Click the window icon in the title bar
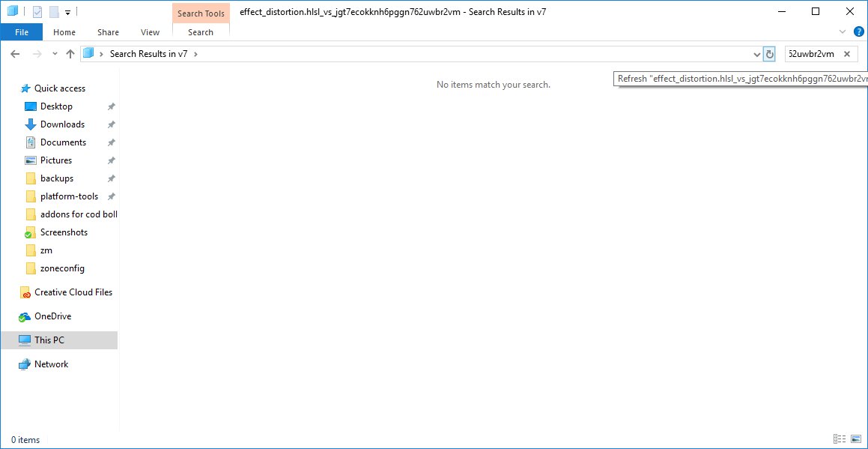The image size is (868, 449). click(12, 11)
